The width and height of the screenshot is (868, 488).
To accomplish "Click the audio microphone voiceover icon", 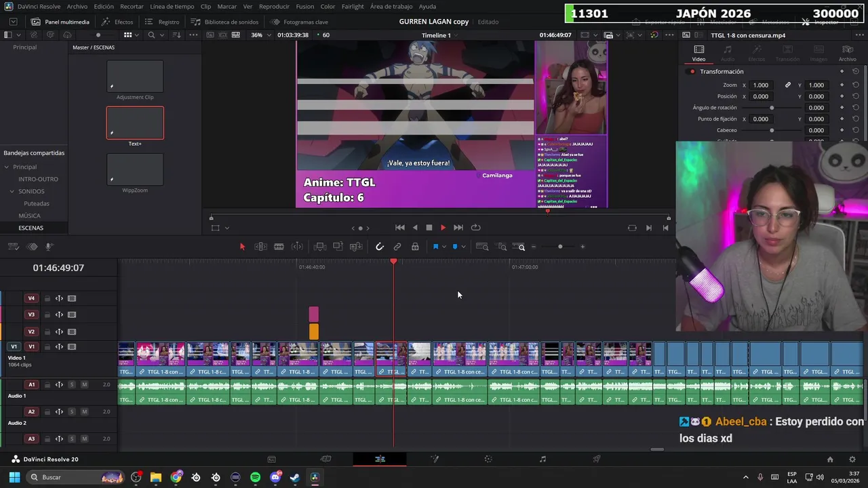I will [49, 247].
